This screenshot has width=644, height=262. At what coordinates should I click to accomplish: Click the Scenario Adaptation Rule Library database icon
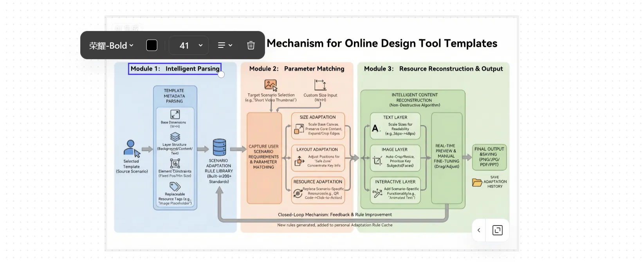219,147
